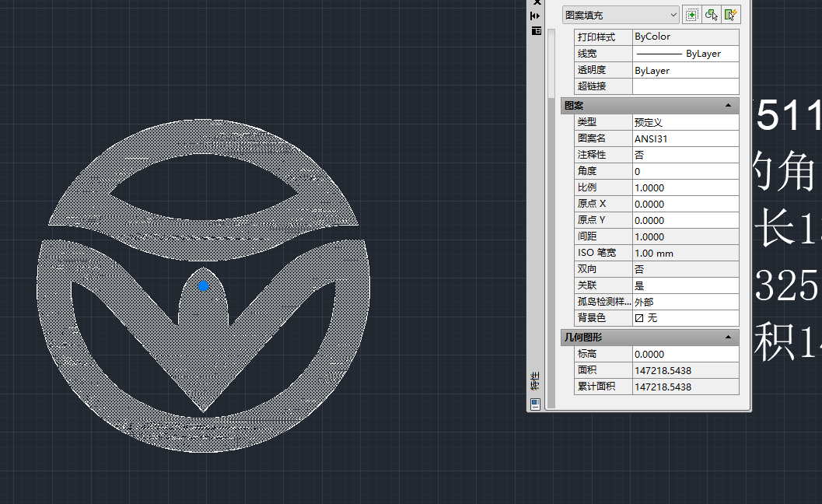
Task: Collapse the 几何图形 section
Action: [728, 338]
